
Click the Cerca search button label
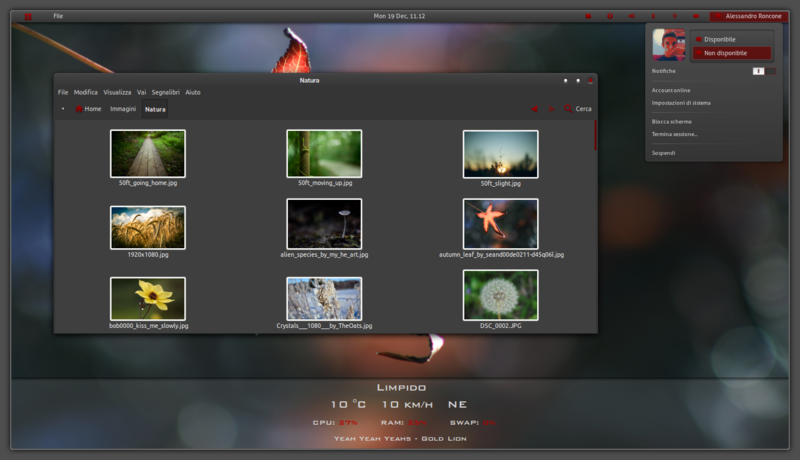[584, 109]
